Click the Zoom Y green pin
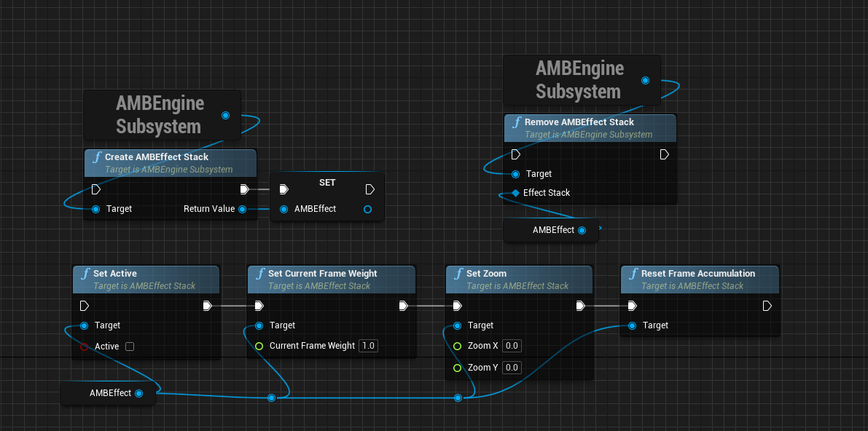 (x=457, y=368)
